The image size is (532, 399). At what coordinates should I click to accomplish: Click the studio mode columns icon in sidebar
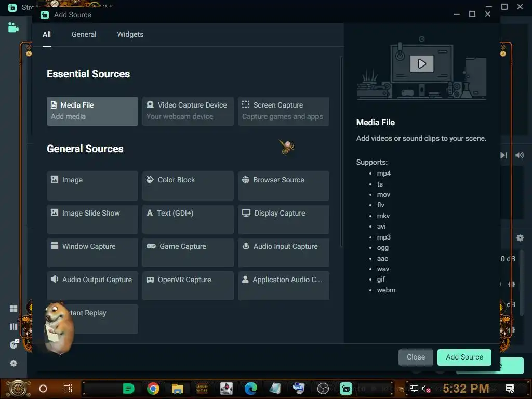(x=14, y=327)
